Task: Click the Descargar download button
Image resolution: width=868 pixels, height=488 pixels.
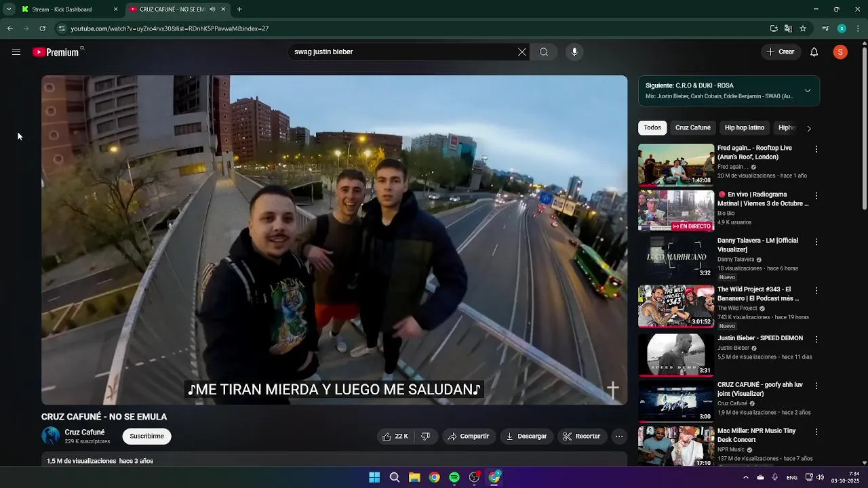Action: pos(526,436)
